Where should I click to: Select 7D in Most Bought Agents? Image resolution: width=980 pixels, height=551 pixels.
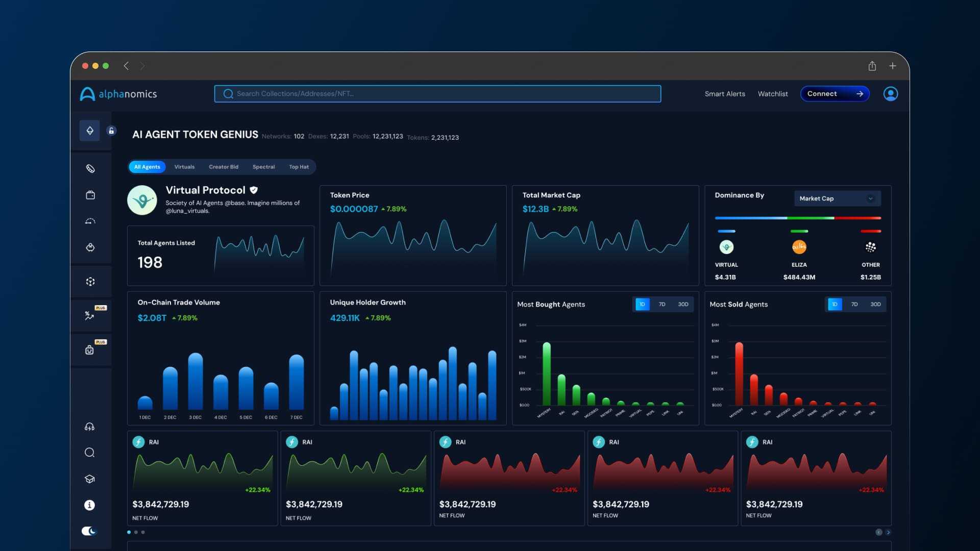[x=662, y=304]
